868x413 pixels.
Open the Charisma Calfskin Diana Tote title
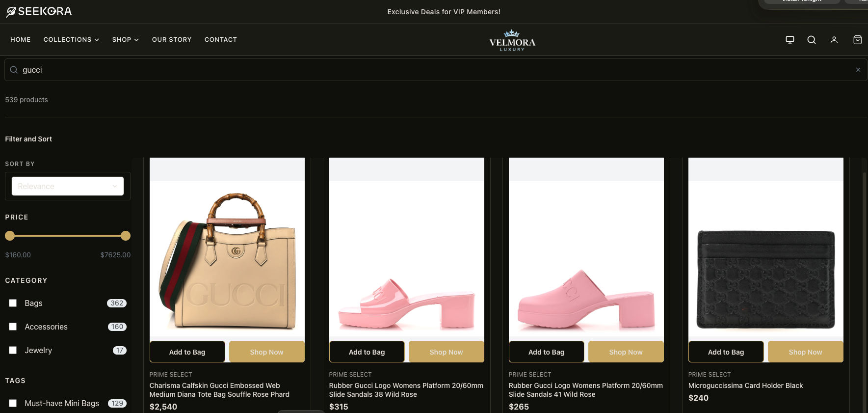tap(219, 390)
